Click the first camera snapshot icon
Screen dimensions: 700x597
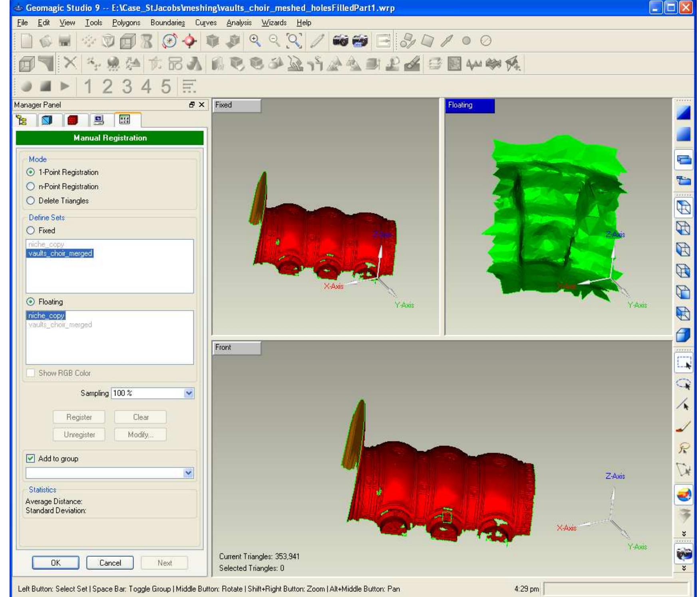[340, 40]
